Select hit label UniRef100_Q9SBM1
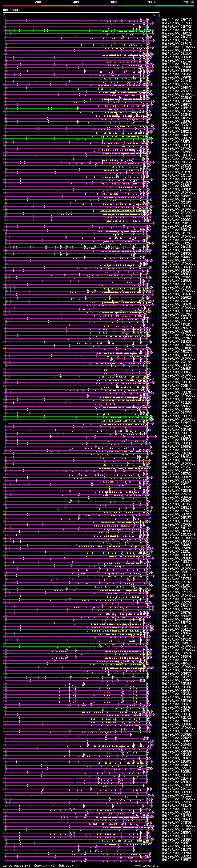Screen dimensions: 197x868 point(177,67)
